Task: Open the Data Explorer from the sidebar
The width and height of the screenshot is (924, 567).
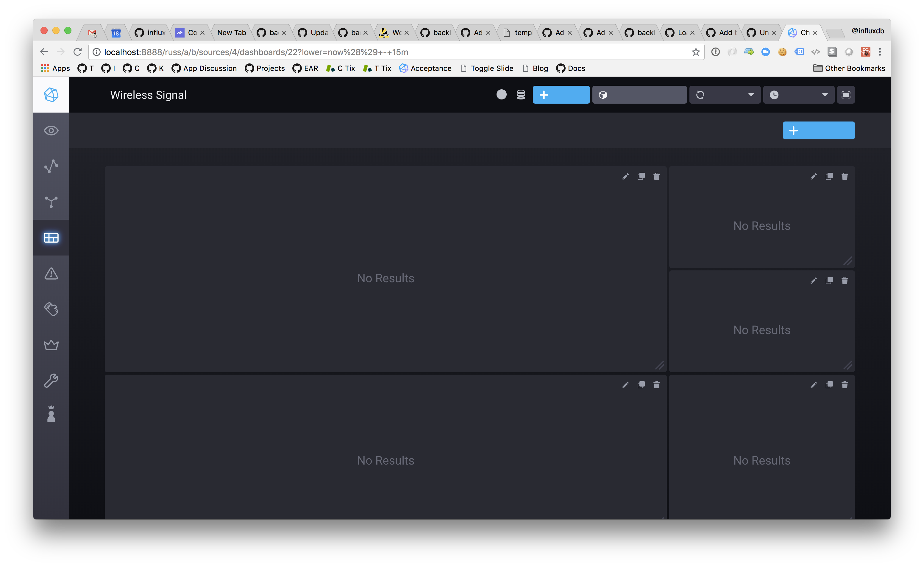Action: click(x=51, y=166)
